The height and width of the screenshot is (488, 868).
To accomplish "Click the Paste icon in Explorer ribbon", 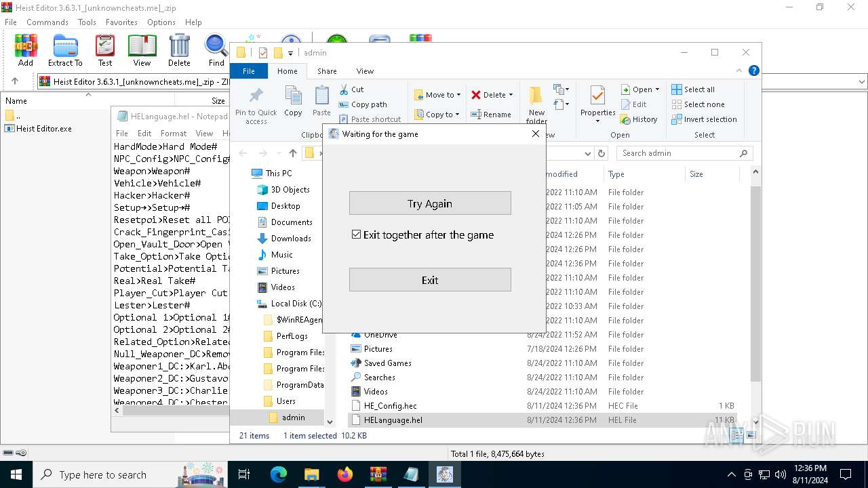I will pyautogui.click(x=321, y=102).
